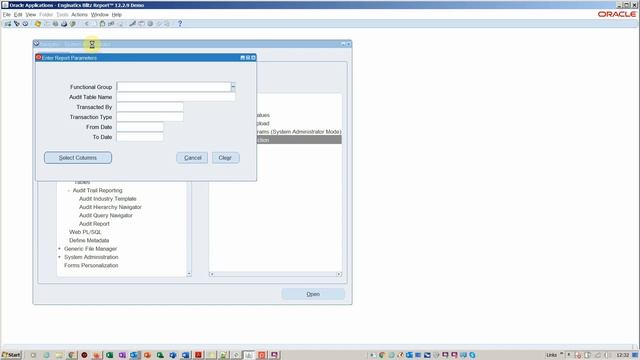This screenshot has width=640, height=360.
Task: Click the Windows Start button
Action: coord(11,355)
